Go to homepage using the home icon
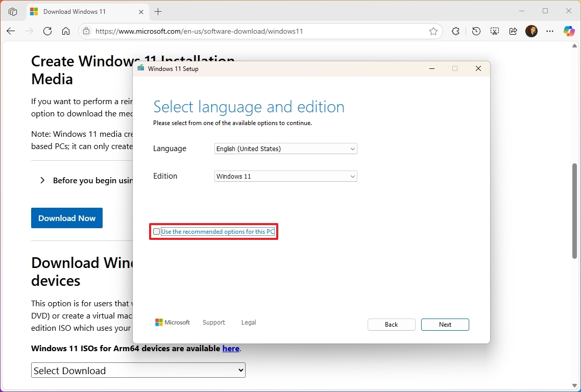 coord(66,31)
